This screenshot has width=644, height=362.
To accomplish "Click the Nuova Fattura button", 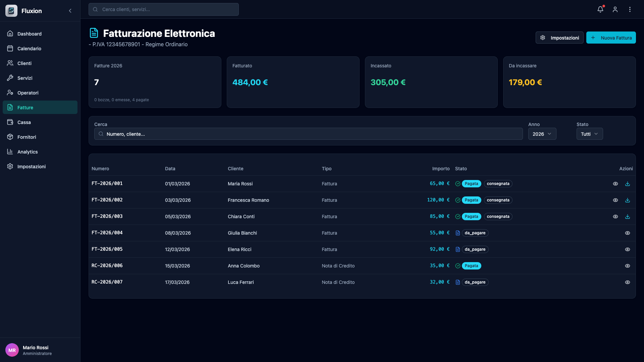I will [611, 38].
